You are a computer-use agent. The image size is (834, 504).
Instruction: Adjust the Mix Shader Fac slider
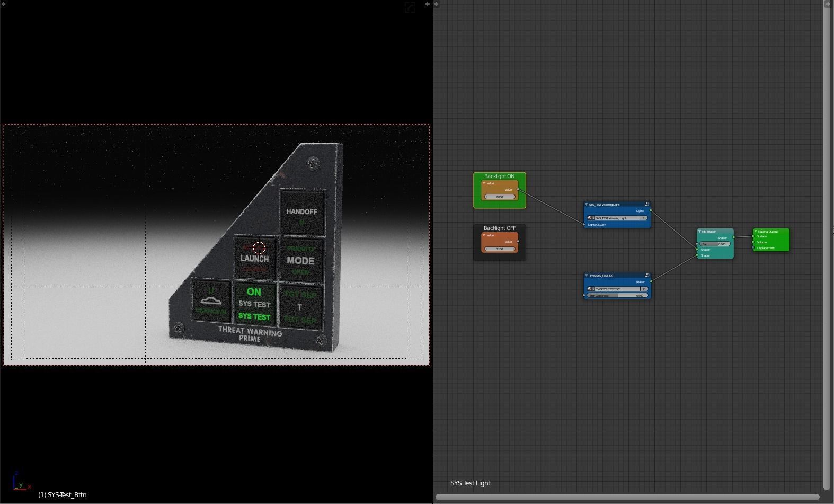click(715, 244)
